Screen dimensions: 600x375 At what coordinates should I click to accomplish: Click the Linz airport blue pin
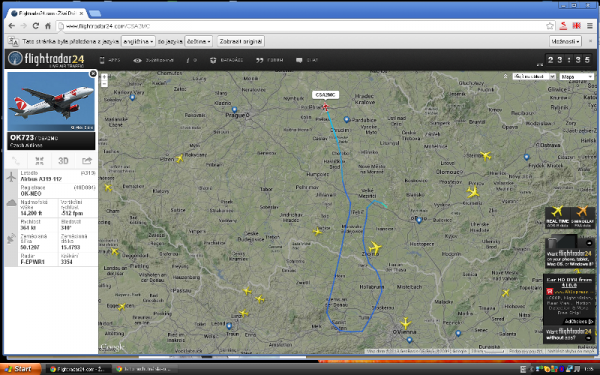pyautogui.click(x=229, y=326)
